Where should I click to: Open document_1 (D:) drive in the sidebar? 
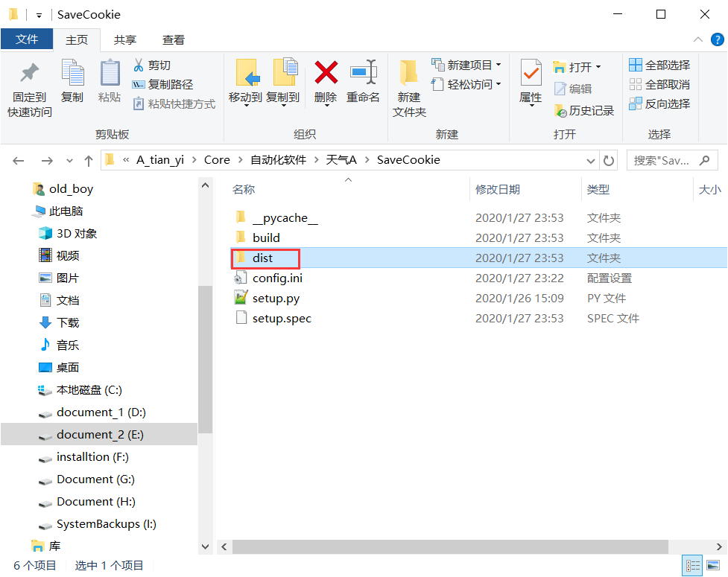pos(92,412)
